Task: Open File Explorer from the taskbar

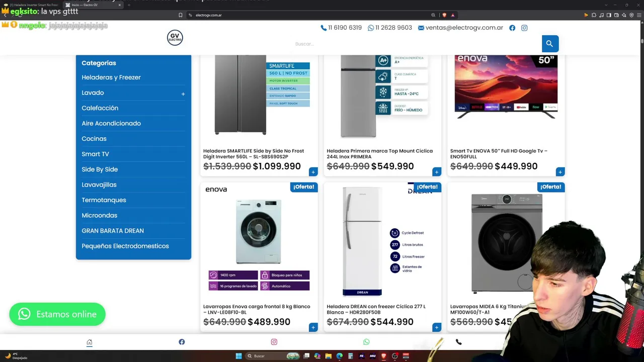Action: pos(329,356)
